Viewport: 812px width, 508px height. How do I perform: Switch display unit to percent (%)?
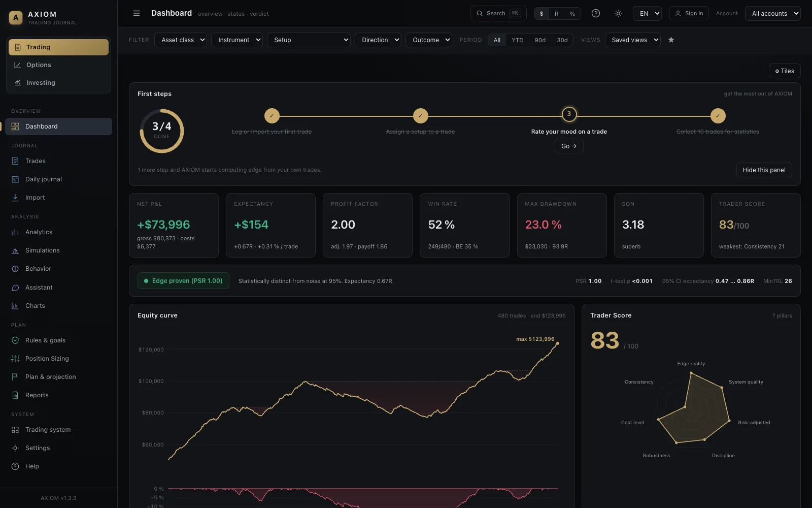pyautogui.click(x=572, y=14)
